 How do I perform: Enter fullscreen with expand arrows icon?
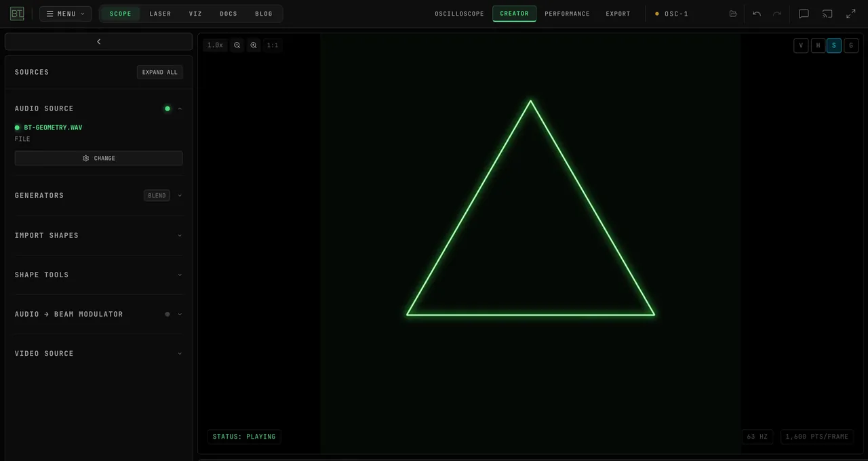851,14
